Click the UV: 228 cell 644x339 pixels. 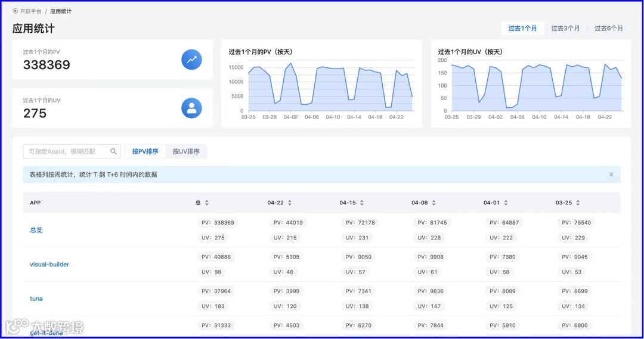(x=429, y=238)
